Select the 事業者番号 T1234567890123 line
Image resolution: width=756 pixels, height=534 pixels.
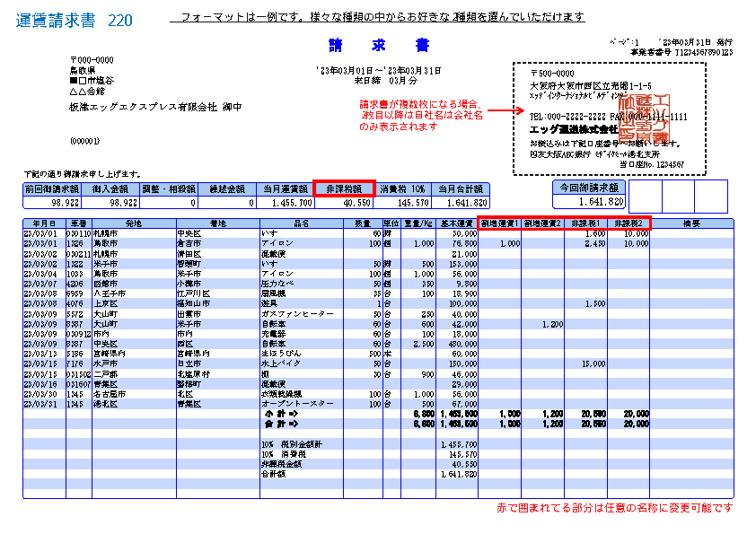(681, 52)
